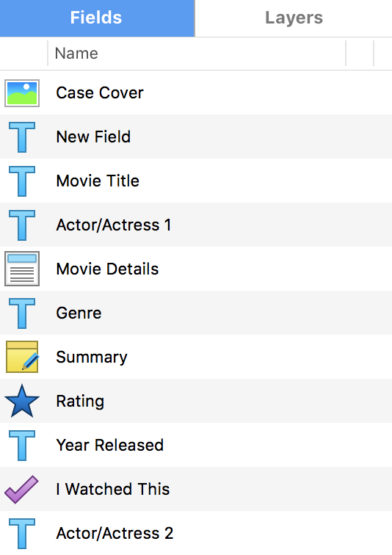Click the Genre text field icon
Image resolution: width=392 pixels, height=555 pixels.
(x=22, y=313)
